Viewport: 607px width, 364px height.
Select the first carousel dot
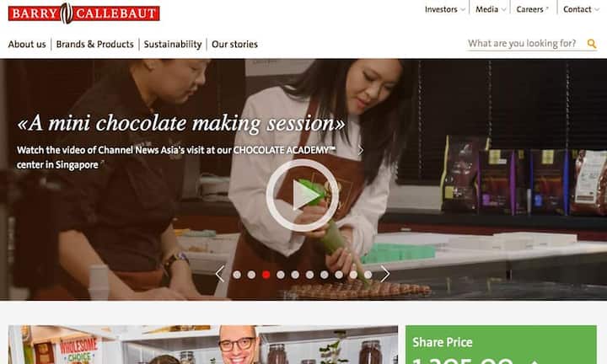(x=237, y=275)
